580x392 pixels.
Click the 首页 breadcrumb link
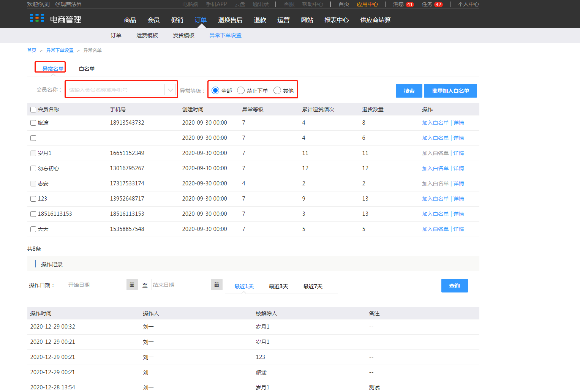click(x=32, y=50)
